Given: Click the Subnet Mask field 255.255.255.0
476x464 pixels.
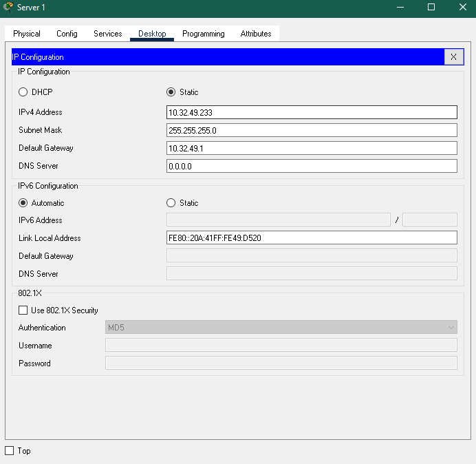Looking at the screenshot, I should click(312, 130).
